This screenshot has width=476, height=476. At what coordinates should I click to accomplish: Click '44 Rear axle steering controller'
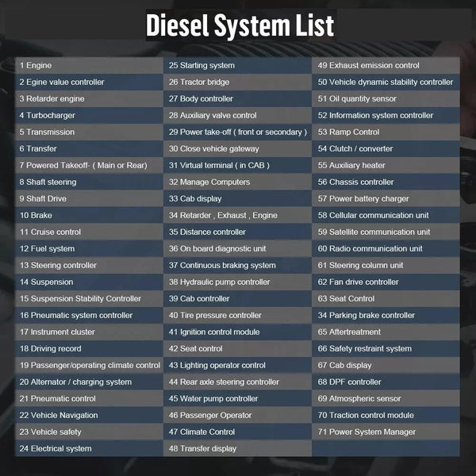pos(237,382)
